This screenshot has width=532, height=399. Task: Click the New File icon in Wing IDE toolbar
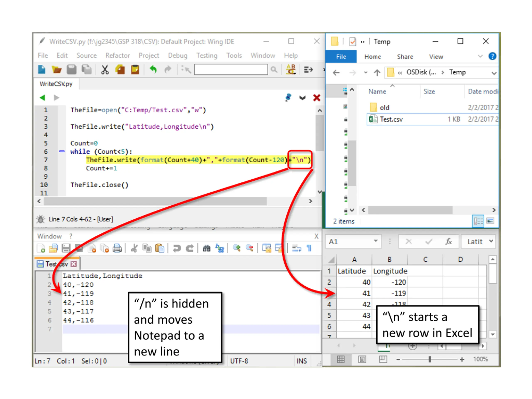point(42,69)
